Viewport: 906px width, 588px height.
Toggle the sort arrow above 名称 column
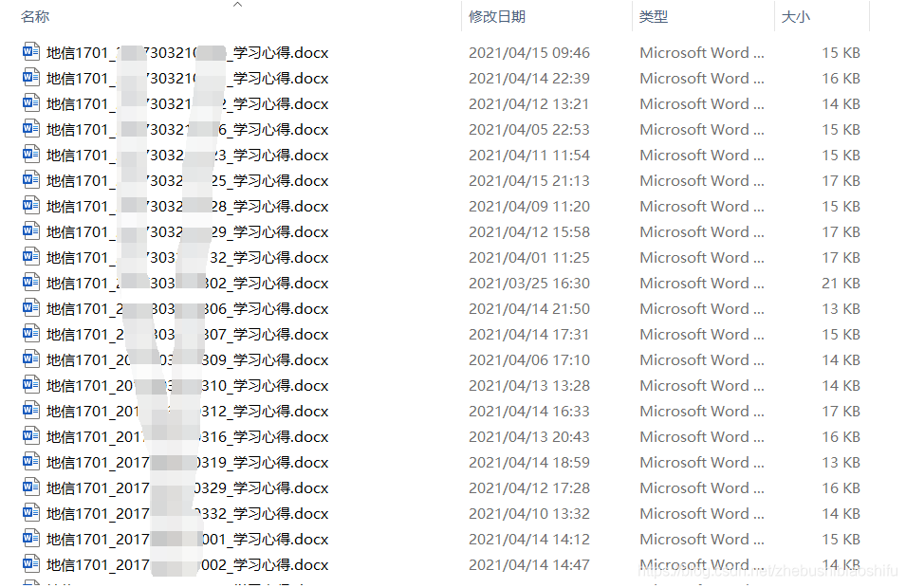click(237, 5)
